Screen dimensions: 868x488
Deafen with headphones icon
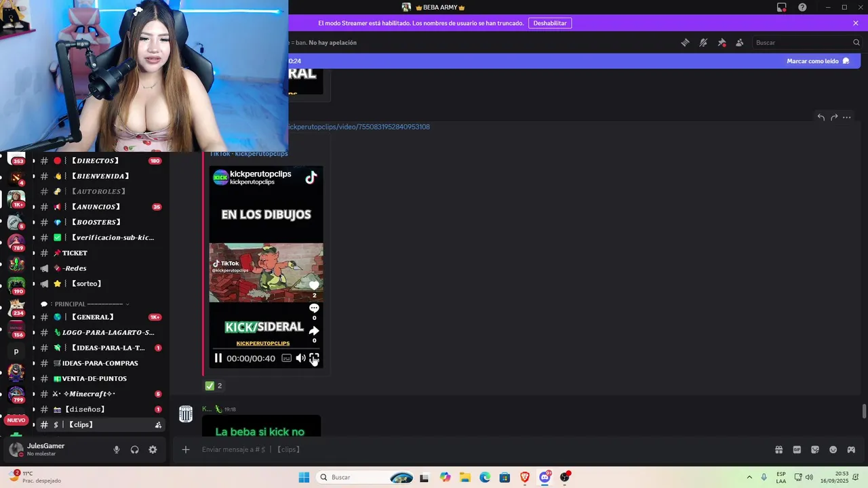coord(134,449)
